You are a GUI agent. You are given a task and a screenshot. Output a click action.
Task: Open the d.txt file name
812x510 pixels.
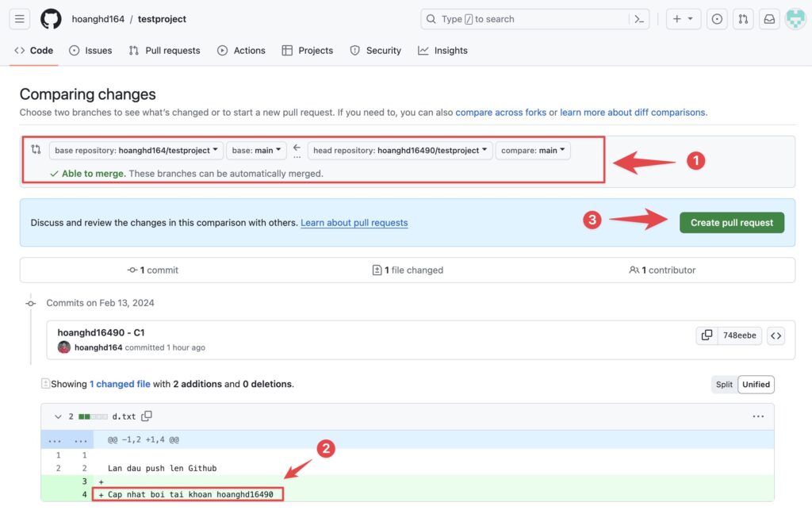point(124,416)
